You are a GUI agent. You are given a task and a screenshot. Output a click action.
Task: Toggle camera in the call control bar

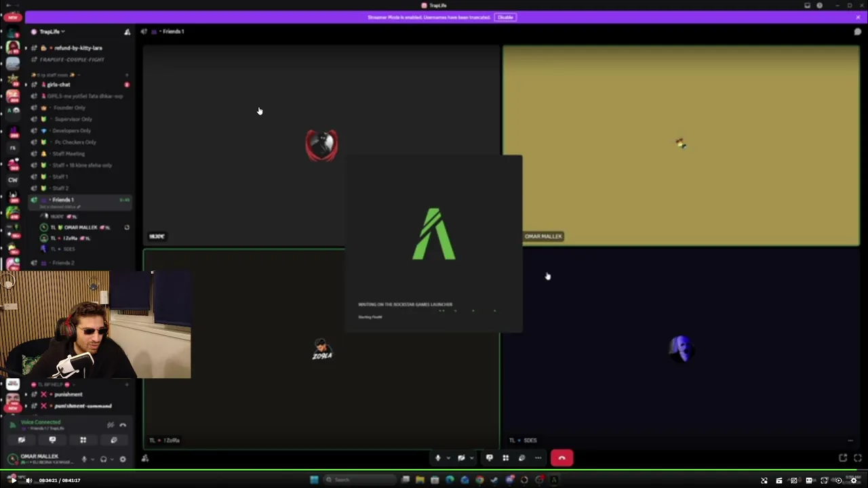(x=461, y=458)
